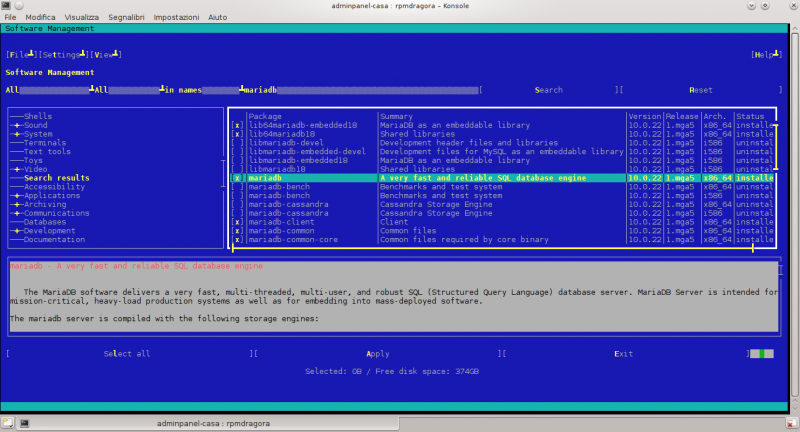Viewport: 800px width, 432px height.
Task: Select the Documentation category
Action: 54,240
